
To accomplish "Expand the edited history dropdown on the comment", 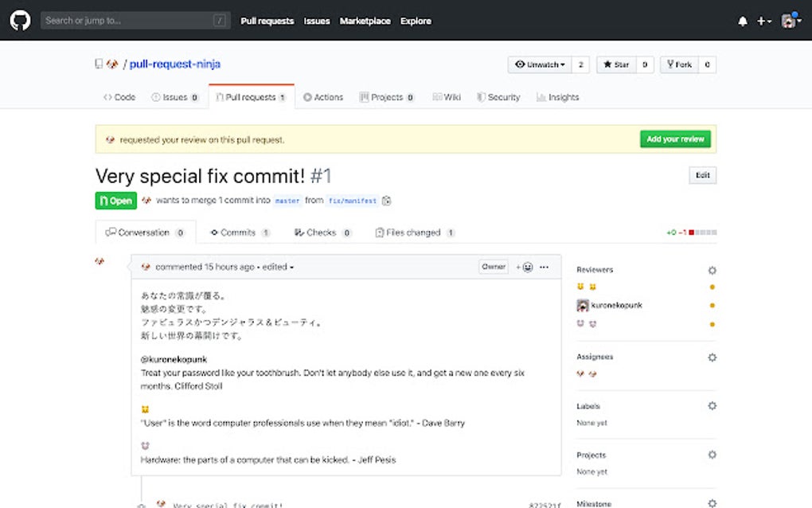I will coord(275,267).
